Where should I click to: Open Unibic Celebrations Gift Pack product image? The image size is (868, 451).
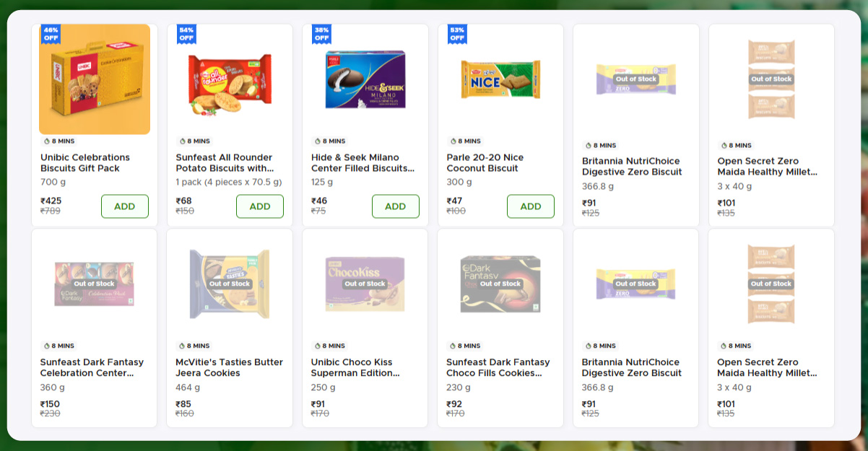click(x=95, y=80)
